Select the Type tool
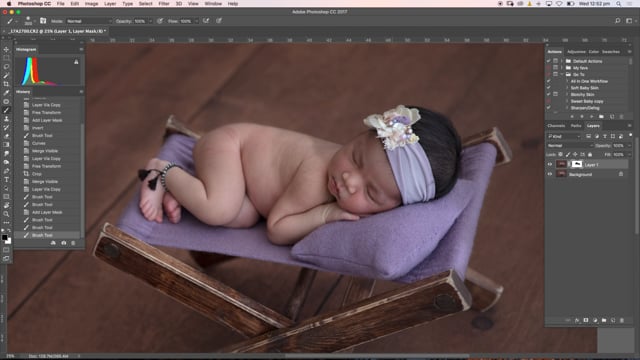640x360 pixels. pos(6,180)
